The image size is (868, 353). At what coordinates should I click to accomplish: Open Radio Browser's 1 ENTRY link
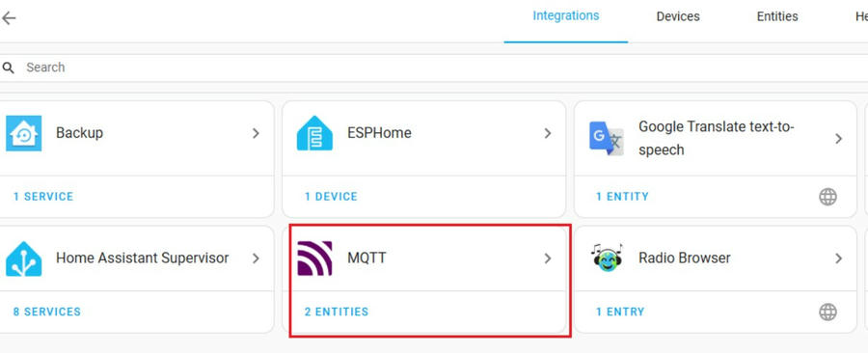pos(620,312)
